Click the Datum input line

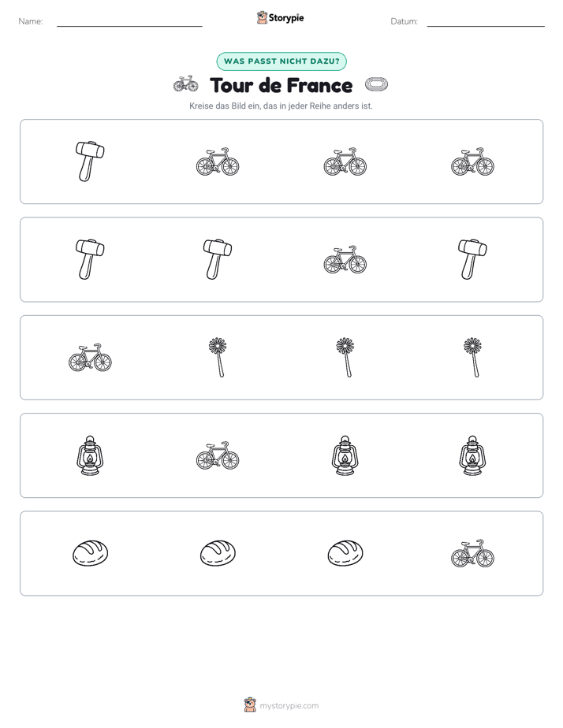(x=486, y=25)
